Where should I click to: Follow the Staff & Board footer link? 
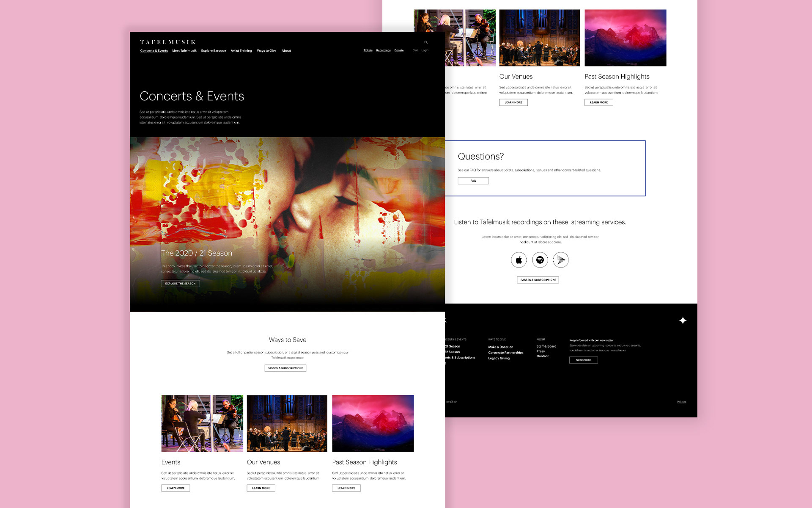point(546,346)
